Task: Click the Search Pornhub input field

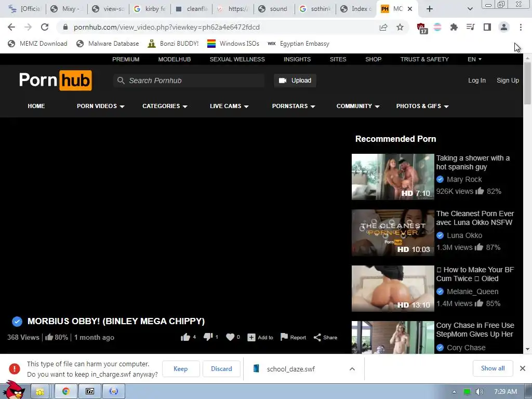Action: point(189,81)
